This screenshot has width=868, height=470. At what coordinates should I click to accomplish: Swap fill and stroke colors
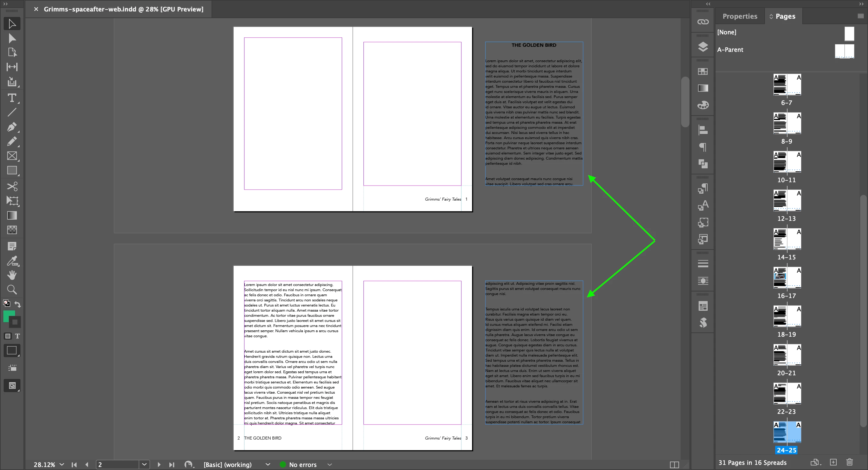click(17, 304)
